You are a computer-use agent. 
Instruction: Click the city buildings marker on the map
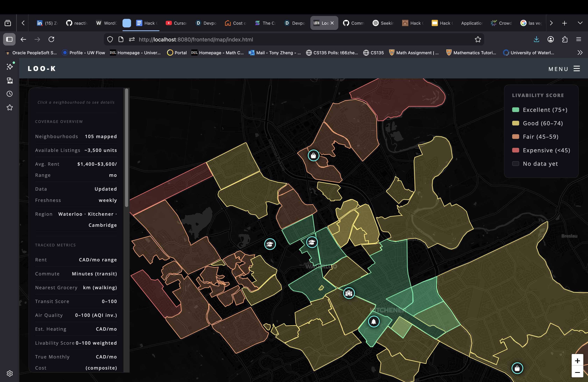tap(349, 293)
